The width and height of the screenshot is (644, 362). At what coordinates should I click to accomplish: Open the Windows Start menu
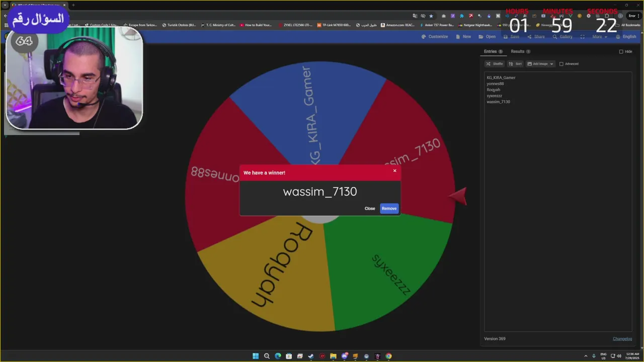point(256,356)
